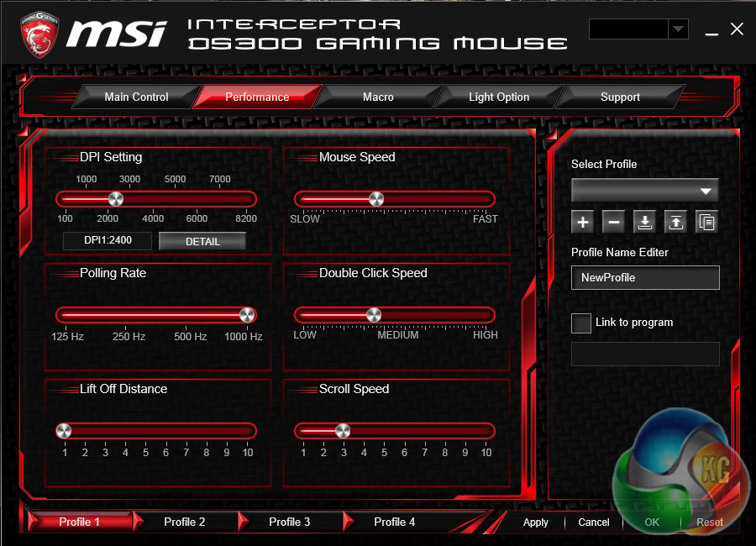This screenshot has height=546, width=756.
Task: Switch to Profile 4
Action: pyautogui.click(x=395, y=522)
